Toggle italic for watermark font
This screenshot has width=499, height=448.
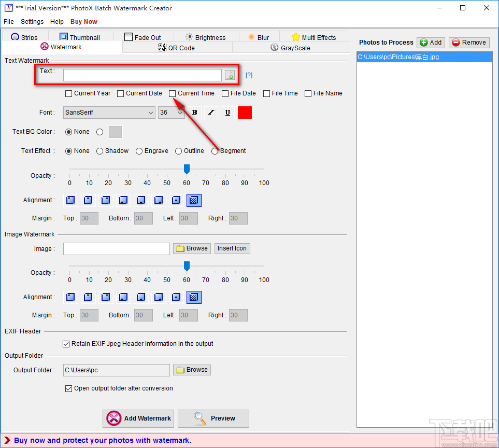coord(211,113)
